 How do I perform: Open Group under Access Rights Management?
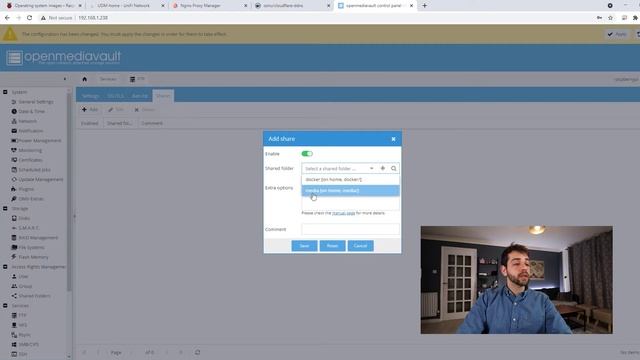[x=25, y=286]
